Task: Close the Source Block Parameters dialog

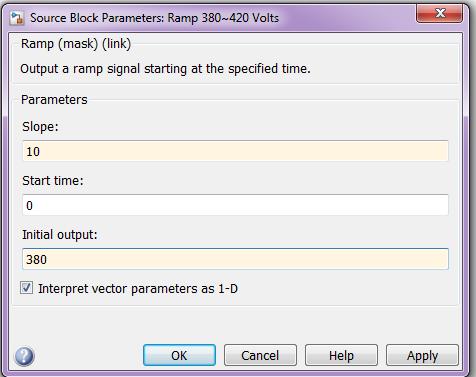Action: [x=440, y=14]
